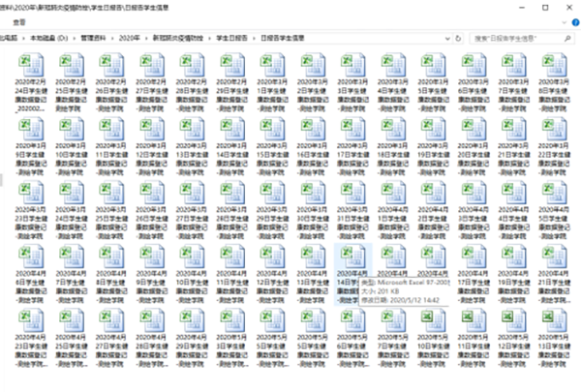Image resolution: width=581 pixels, height=392 pixels.
Task: Go to 此电脑 in the address breadcrumb
Action: coord(8,38)
